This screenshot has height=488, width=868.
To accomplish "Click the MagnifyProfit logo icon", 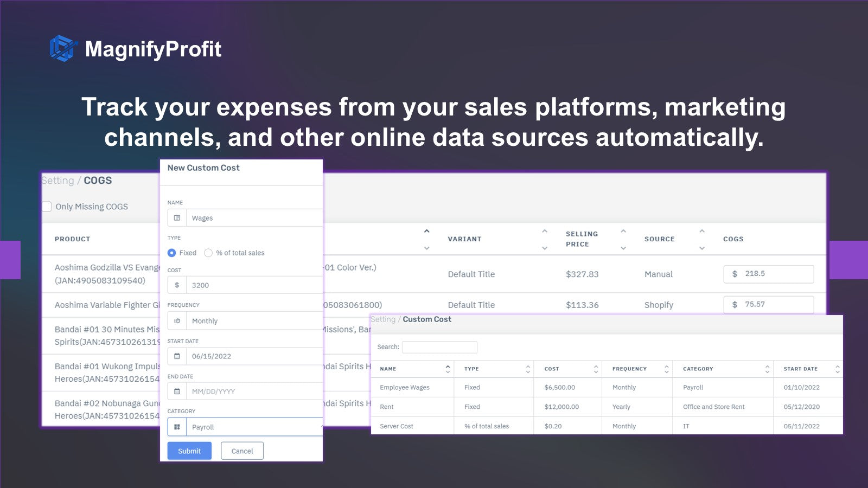I will pyautogui.click(x=63, y=49).
